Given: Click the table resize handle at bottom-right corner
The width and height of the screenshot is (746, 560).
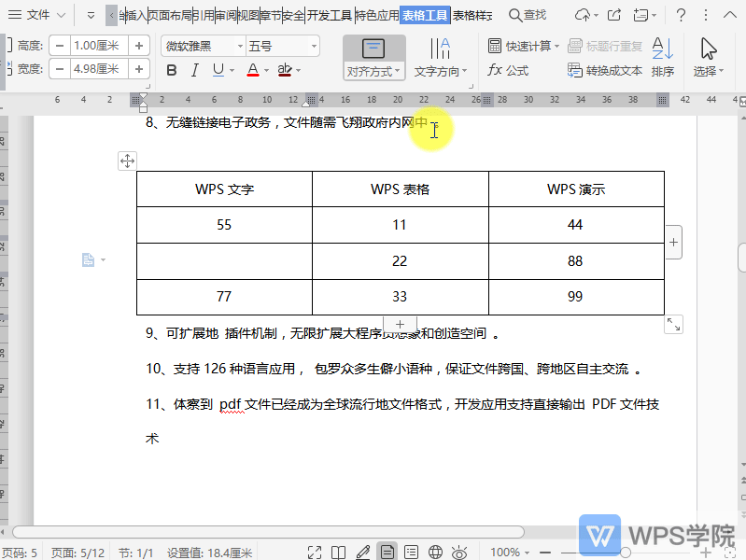Looking at the screenshot, I should click(673, 325).
